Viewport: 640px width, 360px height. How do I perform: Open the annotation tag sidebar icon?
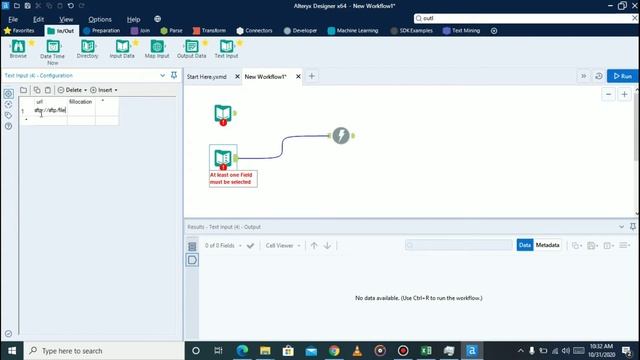pos(8,115)
